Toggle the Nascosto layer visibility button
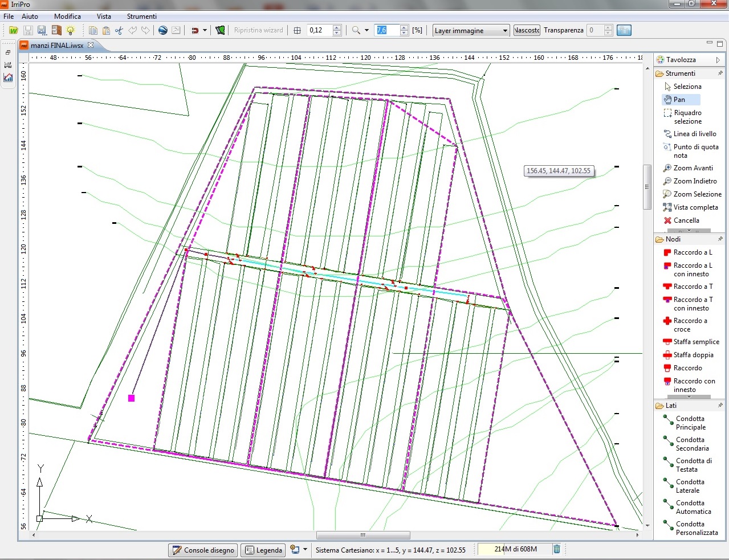Viewport: 729px width, 560px height. [527, 30]
